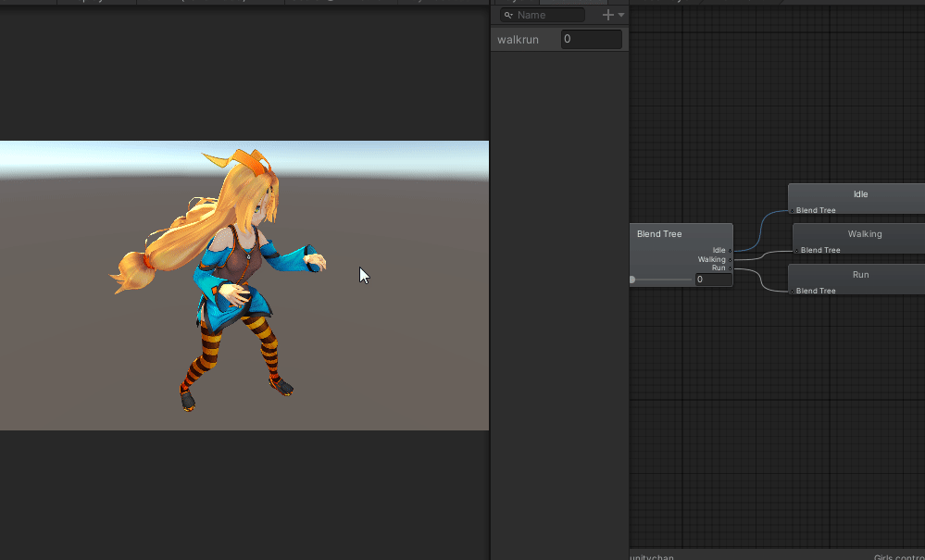This screenshot has height=560, width=925.
Task: Click the Blend Tree input port on Run node
Action: point(793,292)
